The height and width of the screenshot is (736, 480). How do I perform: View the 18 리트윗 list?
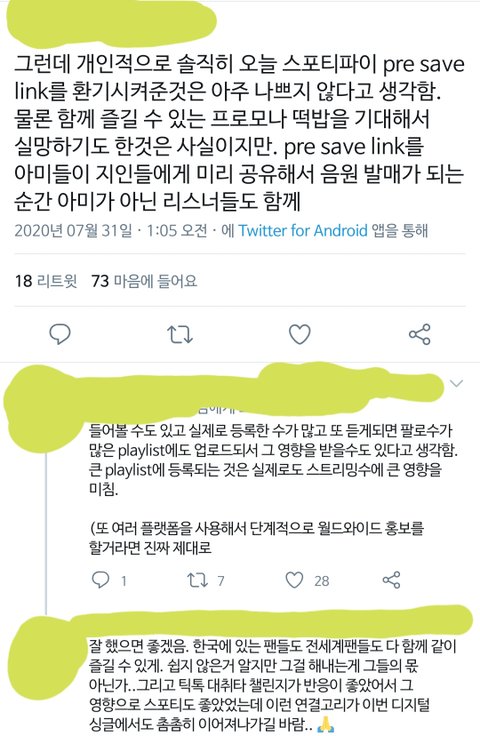click(46, 281)
